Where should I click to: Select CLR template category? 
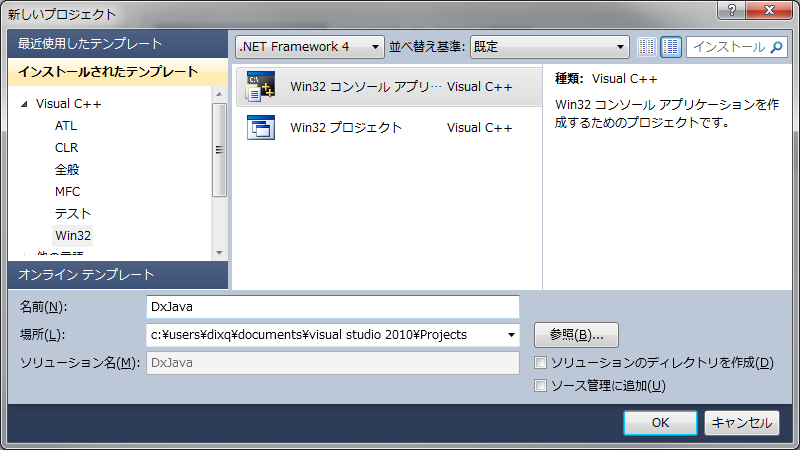point(66,147)
